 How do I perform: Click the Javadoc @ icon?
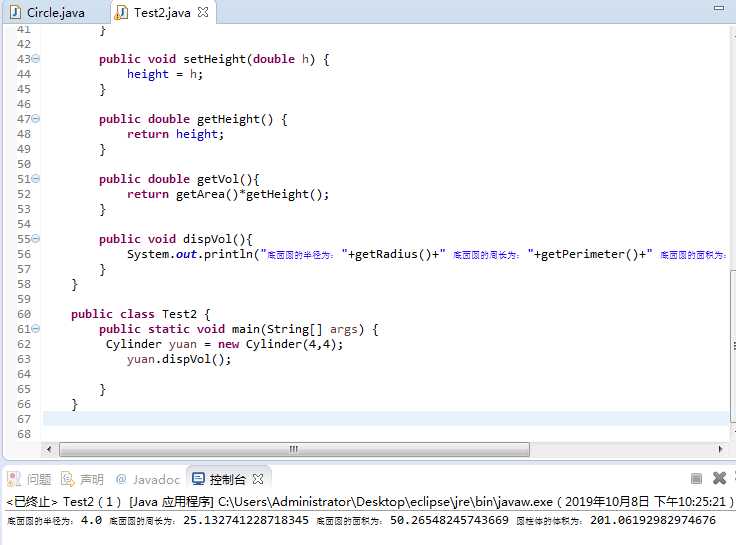[x=121, y=479]
